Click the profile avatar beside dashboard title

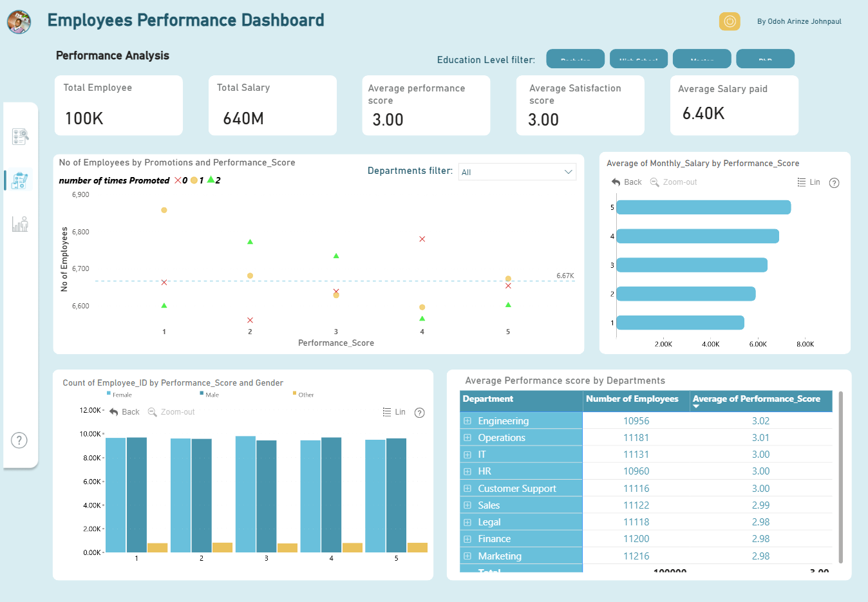(x=19, y=22)
